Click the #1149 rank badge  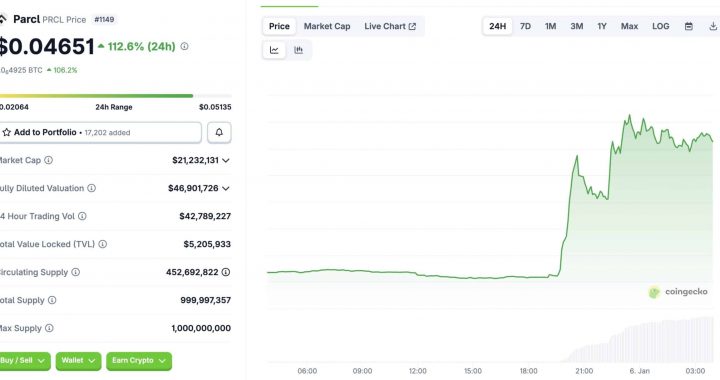tap(104, 19)
